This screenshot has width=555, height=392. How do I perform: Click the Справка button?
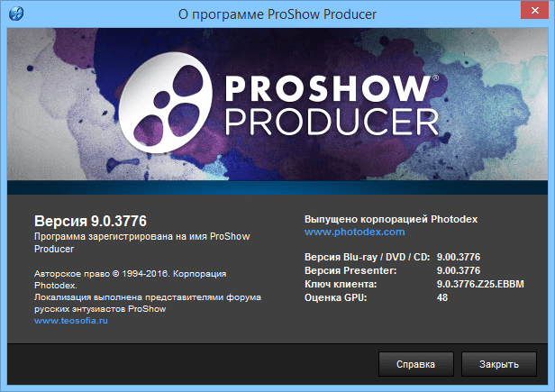click(416, 364)
